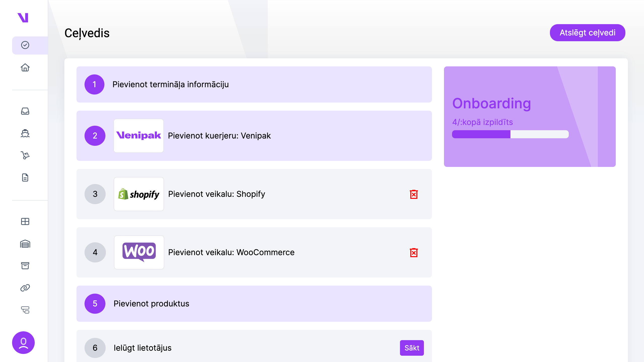Open the hand truck icon in sidebar

[25, 155]
